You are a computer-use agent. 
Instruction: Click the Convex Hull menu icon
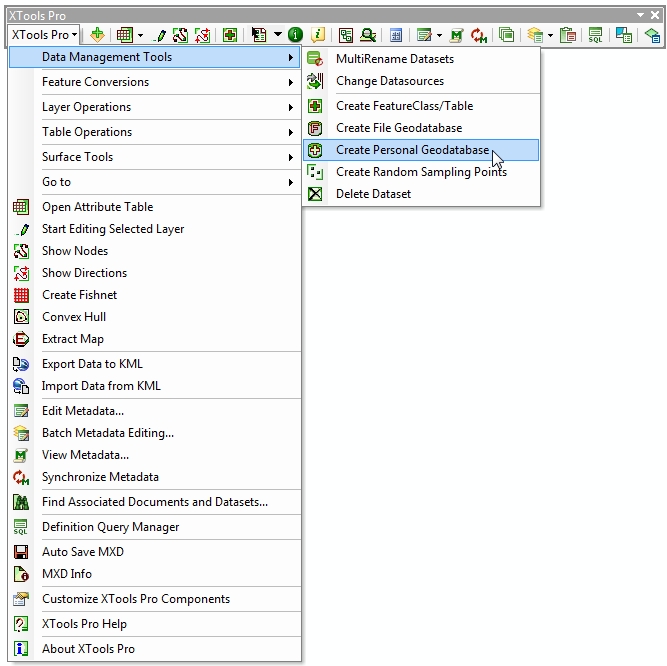tap(21, 317)
